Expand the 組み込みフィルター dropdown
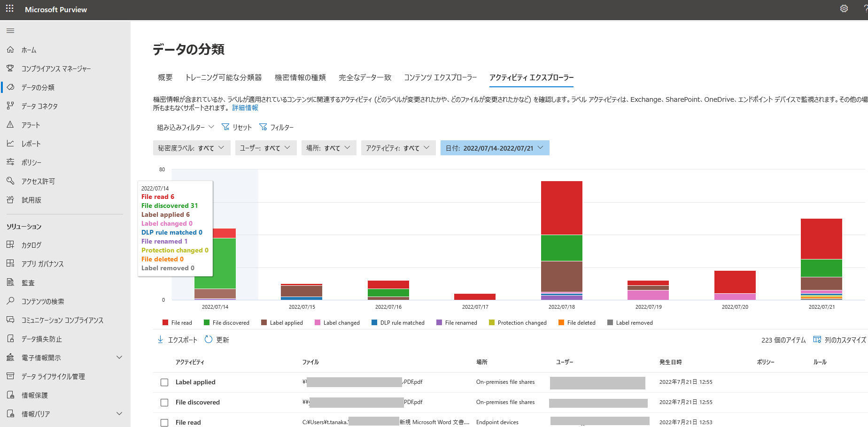Image resolution: width=868 pixels, height=427 pixels. [186, 127]
